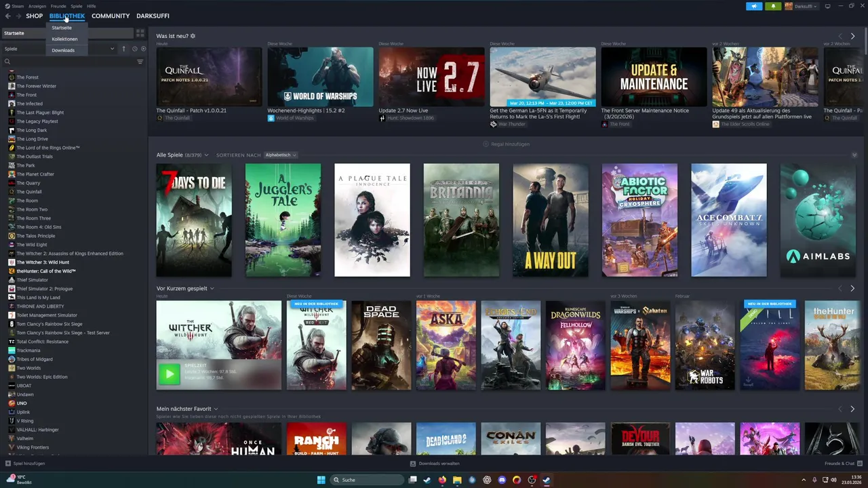Click the sort ascending arrow in sidebar
868x488 pixels.
point(123,49)
